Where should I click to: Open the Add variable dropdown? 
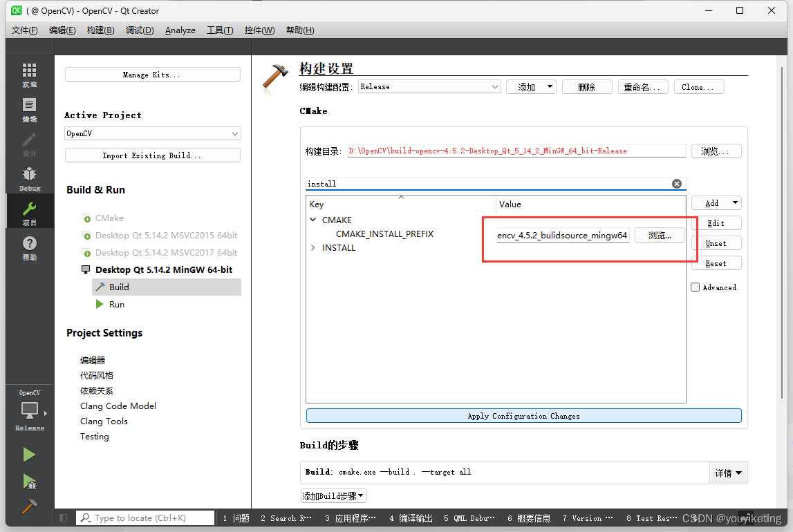(x=716, y=203)
